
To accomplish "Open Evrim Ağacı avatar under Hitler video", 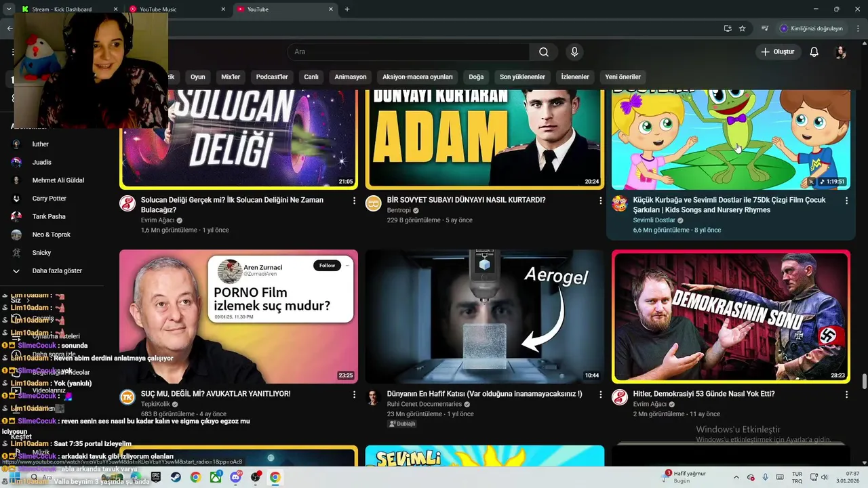I will tap(620, 397).
